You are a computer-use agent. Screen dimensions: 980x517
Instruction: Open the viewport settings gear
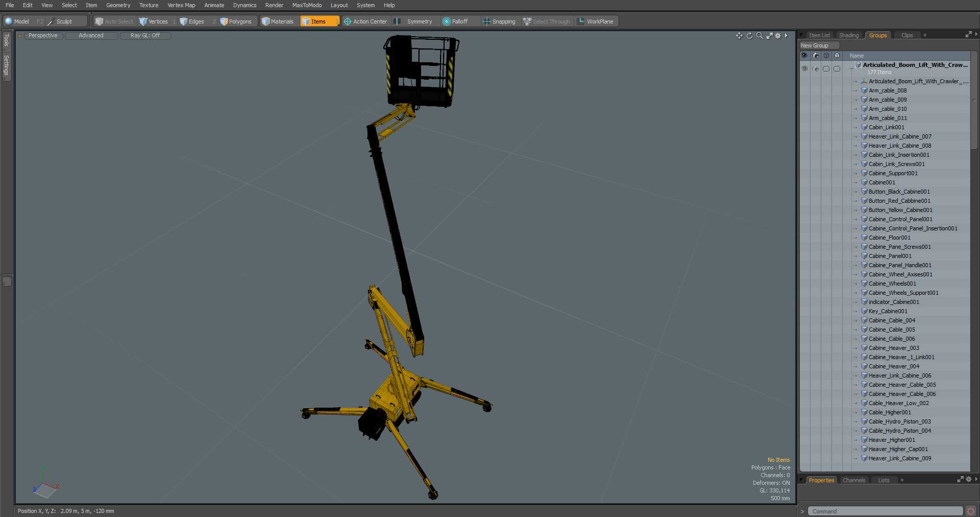point(778,36)
